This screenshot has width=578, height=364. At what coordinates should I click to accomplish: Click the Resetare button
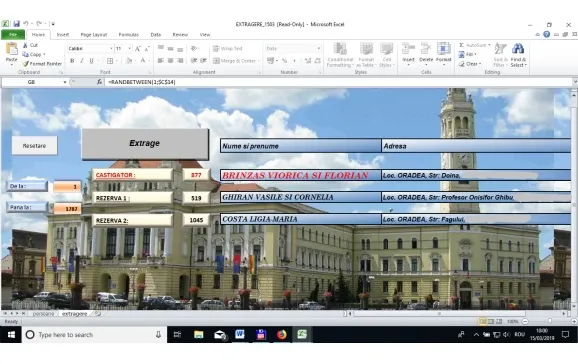point(34,146)
